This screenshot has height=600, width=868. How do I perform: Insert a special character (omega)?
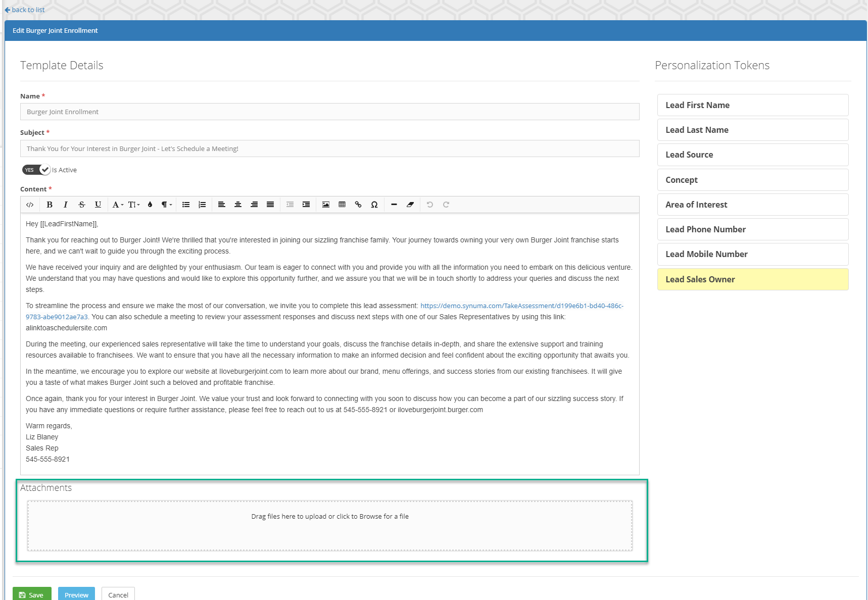tap(374, 205)
